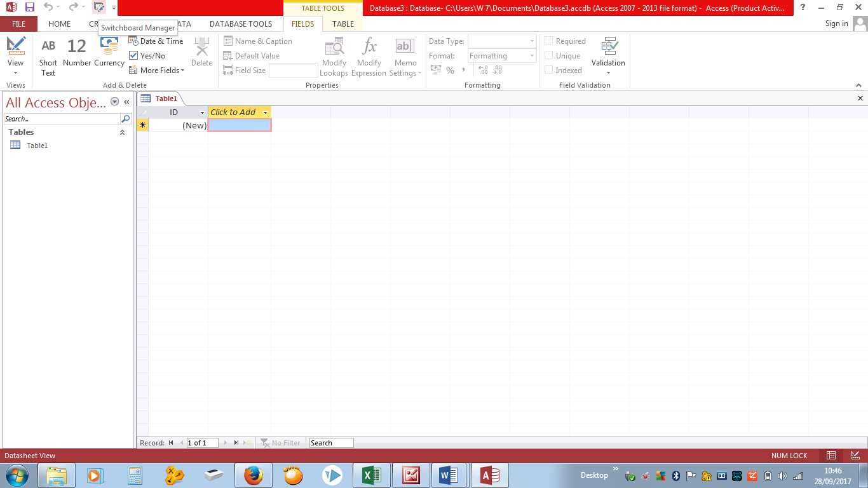Insert a Currency field
This screenshot has height=488, width=868.
coord(109,56)
